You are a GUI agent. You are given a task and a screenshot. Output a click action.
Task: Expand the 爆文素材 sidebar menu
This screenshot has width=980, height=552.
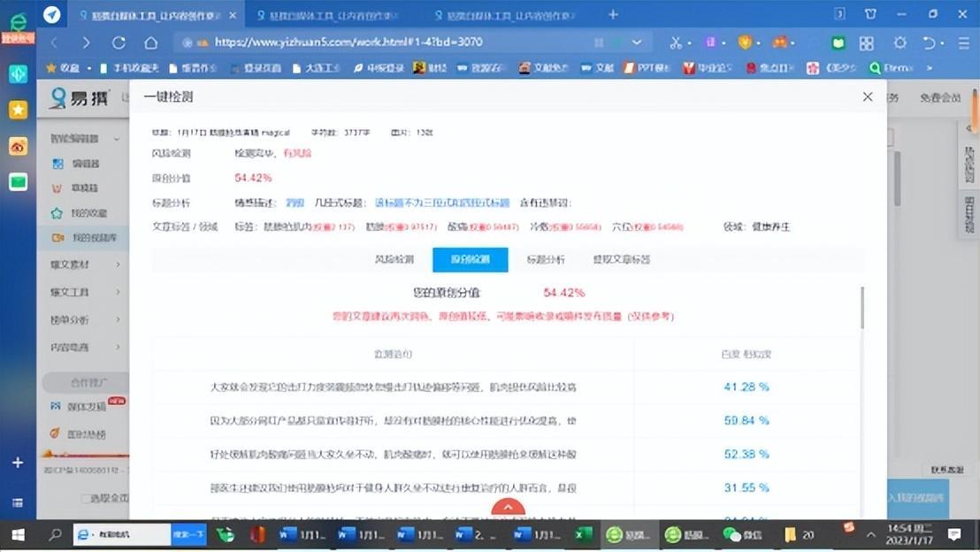[85, 264]
